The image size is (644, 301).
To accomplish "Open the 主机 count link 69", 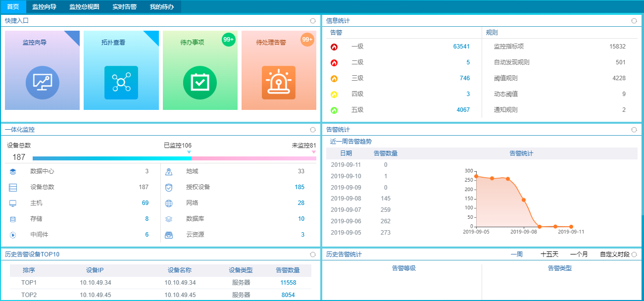I will [x=145, y=203].
